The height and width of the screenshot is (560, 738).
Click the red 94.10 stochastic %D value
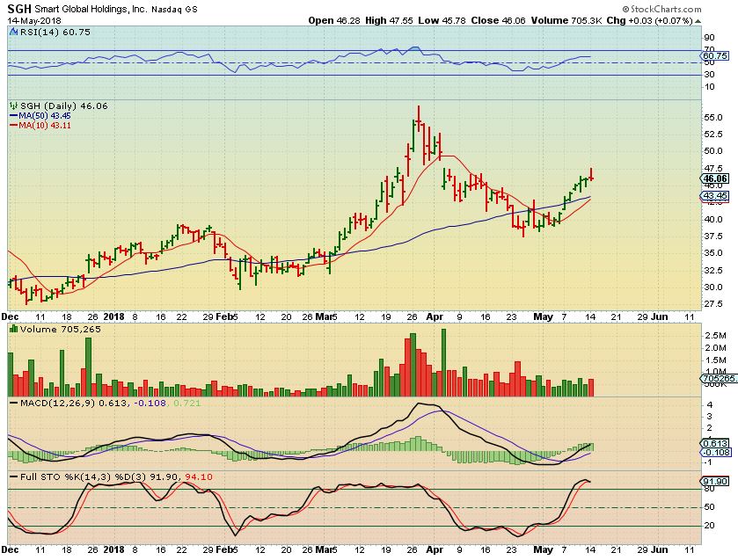199,477
